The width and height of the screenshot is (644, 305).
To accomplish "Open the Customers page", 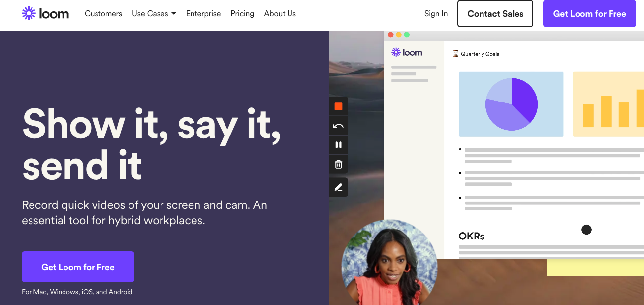I will [103, 14].
